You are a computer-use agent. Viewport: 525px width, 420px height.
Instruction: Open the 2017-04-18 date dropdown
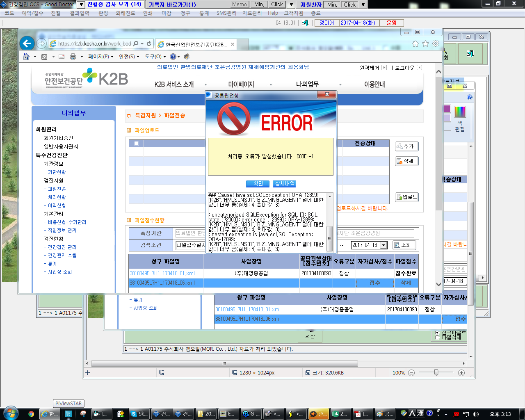point(384,245)
